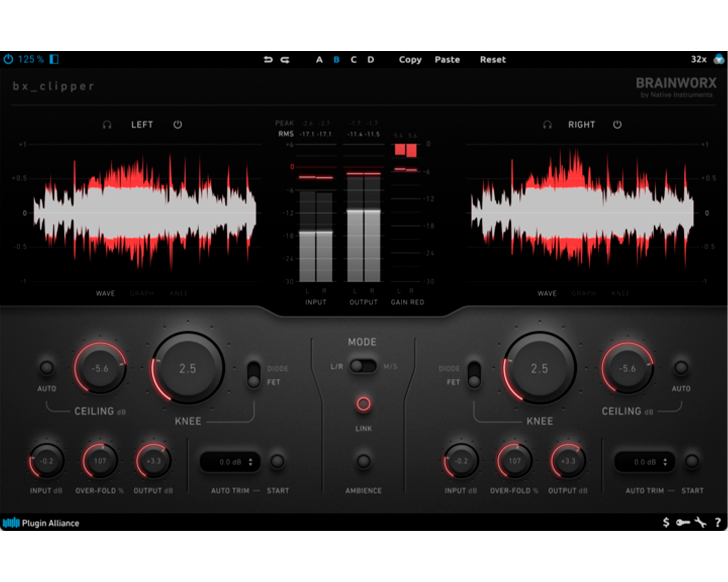Screen dimensions: 728x582
Task: Click right OVER-FOLD % knob
Action: [514, 461]
